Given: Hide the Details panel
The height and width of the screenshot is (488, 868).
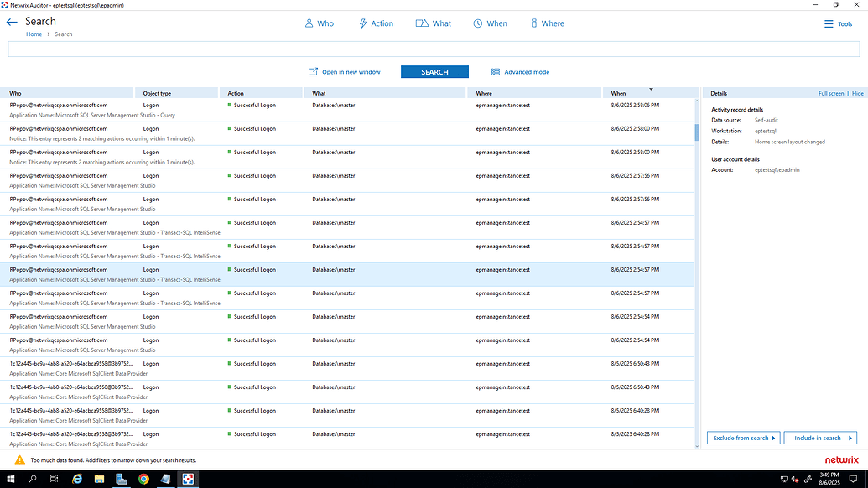Looking at the screenshot, I should coord(857,93).
